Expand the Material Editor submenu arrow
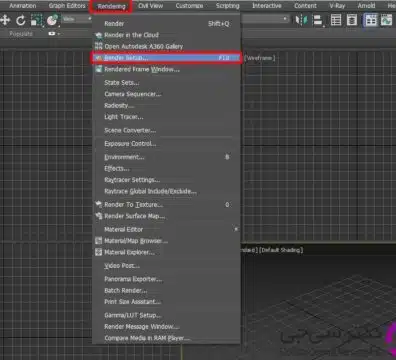Image resolution: width=396 pixels, height=360 pixels. tap(236, 229)
